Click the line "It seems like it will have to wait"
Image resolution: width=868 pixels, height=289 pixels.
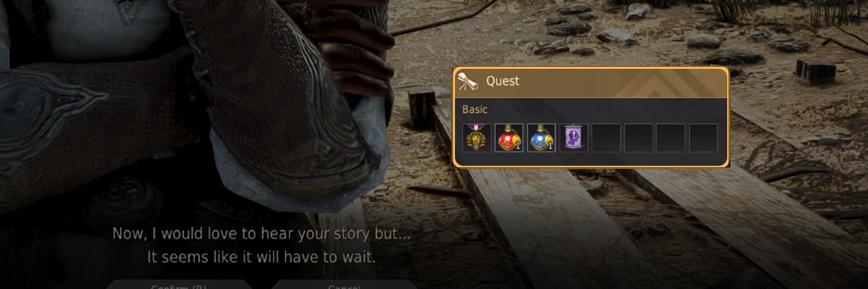click(261, 257)
